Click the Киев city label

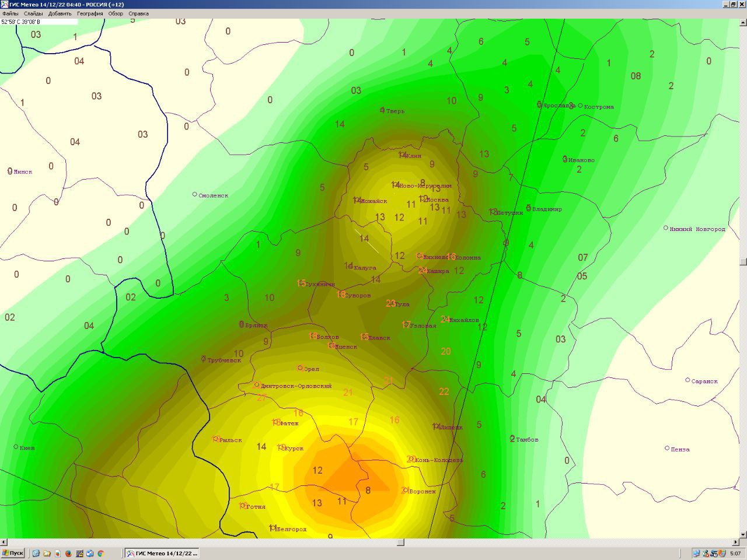[x=27, y=448]
